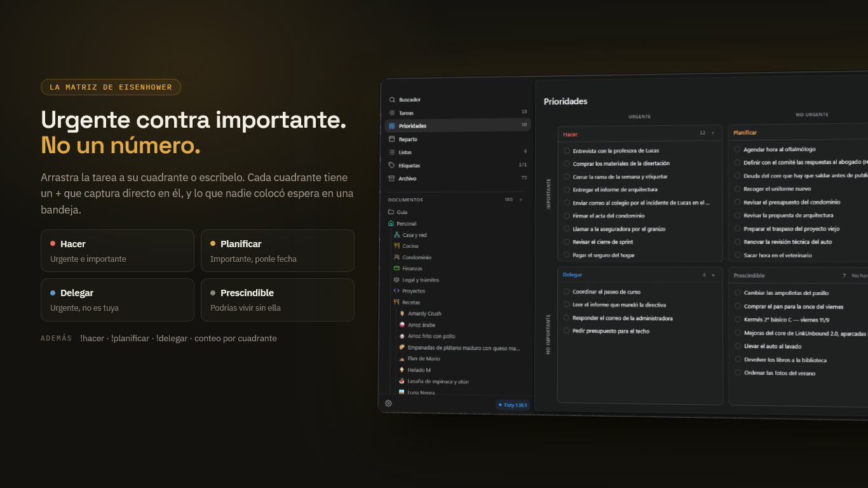Click the Reparto calendar icon
The image size is (868, 488).
click(x=392, y=139)
